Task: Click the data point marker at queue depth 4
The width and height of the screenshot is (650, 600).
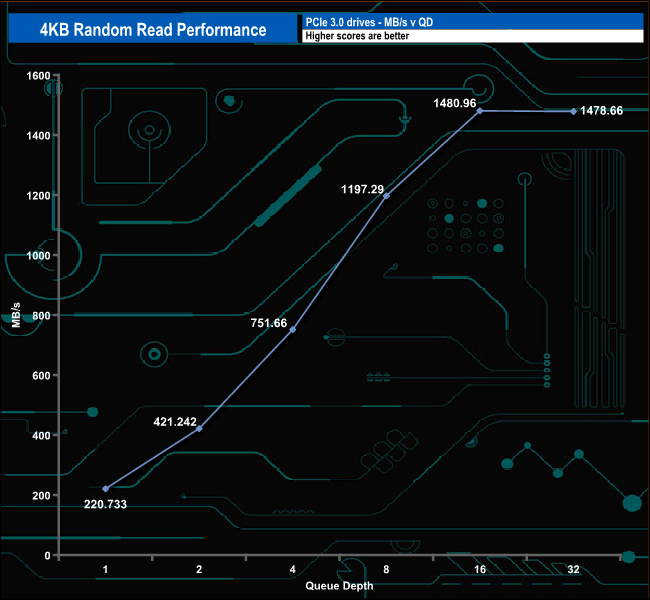Action: coord(293,329)
